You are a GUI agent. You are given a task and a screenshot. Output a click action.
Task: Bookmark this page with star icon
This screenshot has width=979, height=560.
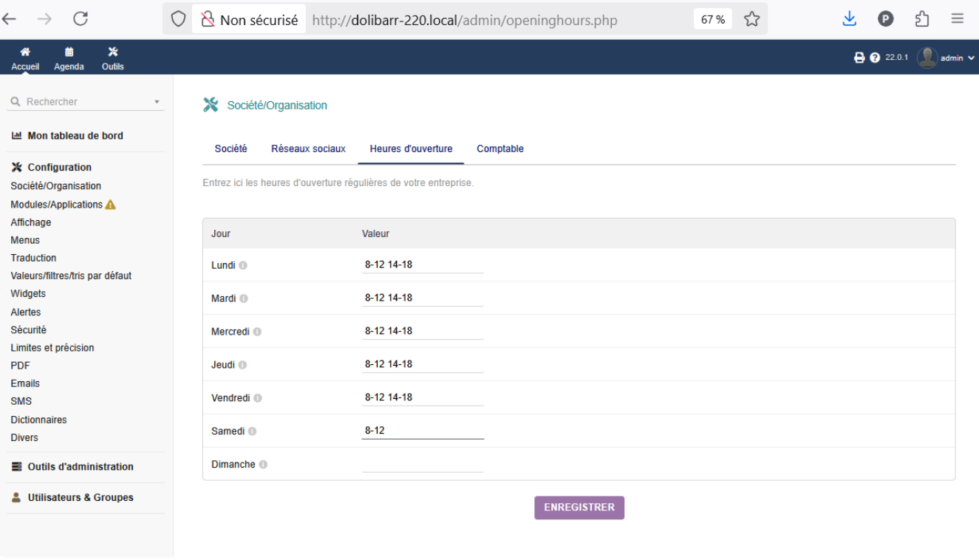pyautogui.click(x=752, y=19)
